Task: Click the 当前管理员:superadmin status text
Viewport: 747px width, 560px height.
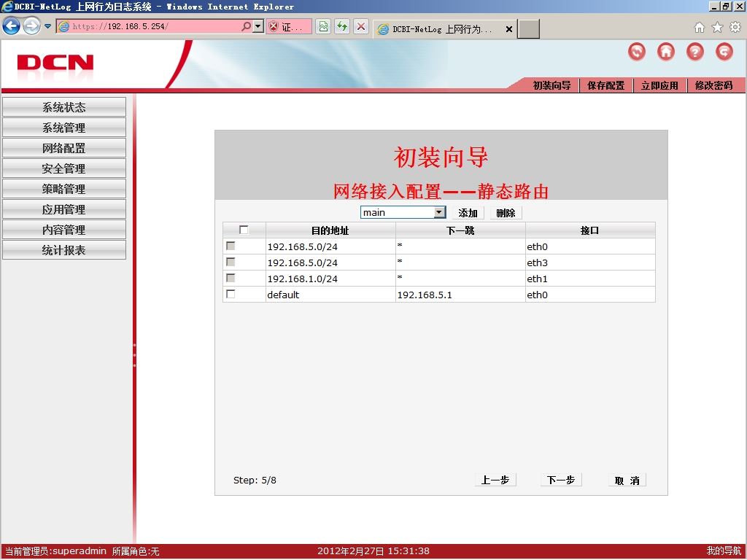Action: [55, 551]
